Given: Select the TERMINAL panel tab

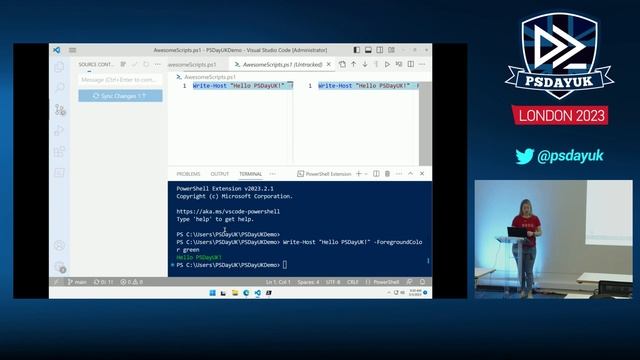Looking at the screenshot, I should 251,174.
